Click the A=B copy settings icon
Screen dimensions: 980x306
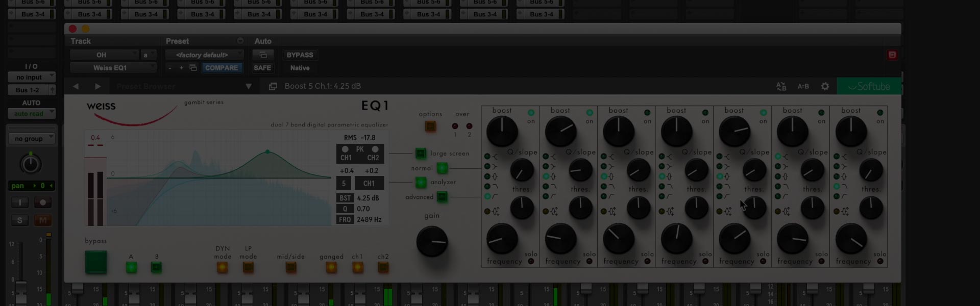(803, 87)
